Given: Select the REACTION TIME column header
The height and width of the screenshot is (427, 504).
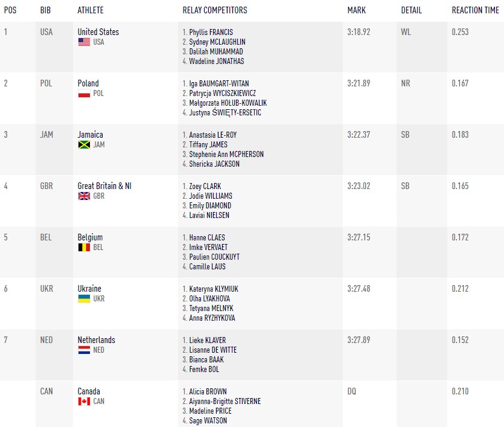Looking at the screenshot, I should pyautogui.click(x=476, y=10).
